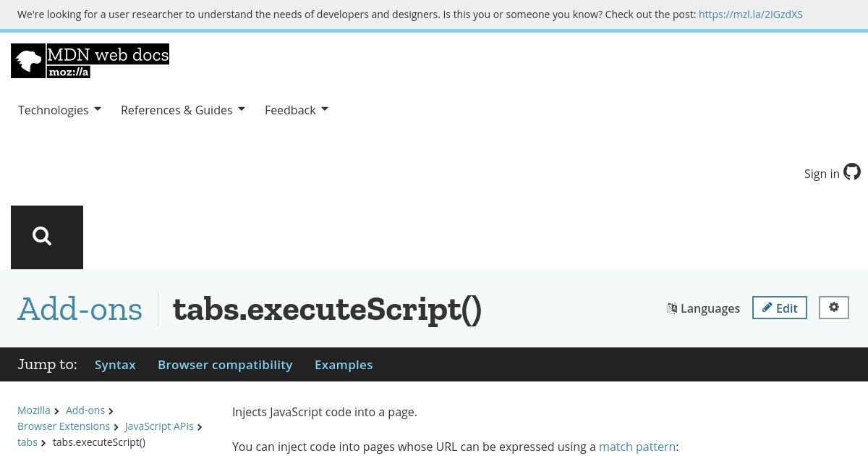Open the tabs breadcrumb link
The width and height of the screenshot is (868, 456).
pyautogui.click(x=27, y=442)
